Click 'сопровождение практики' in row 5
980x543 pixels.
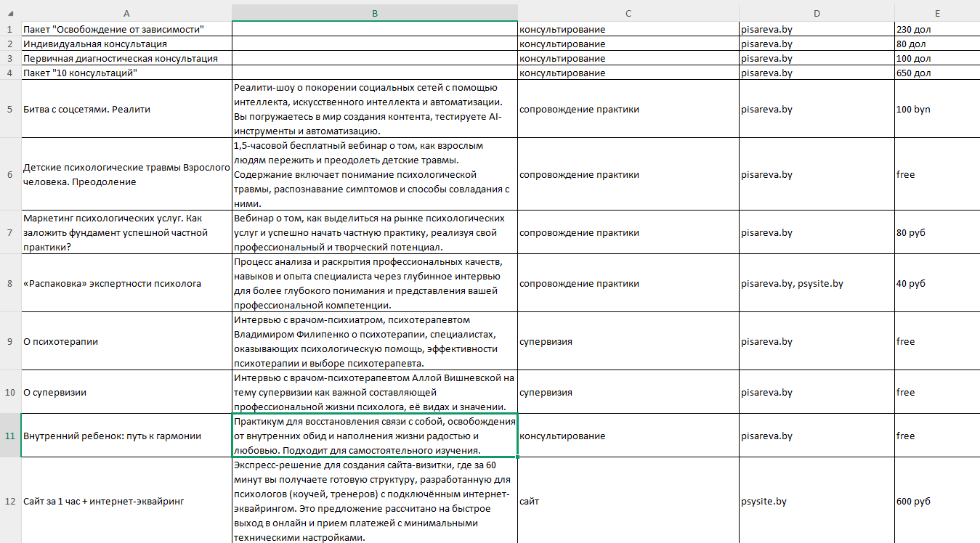pos(628,109)
